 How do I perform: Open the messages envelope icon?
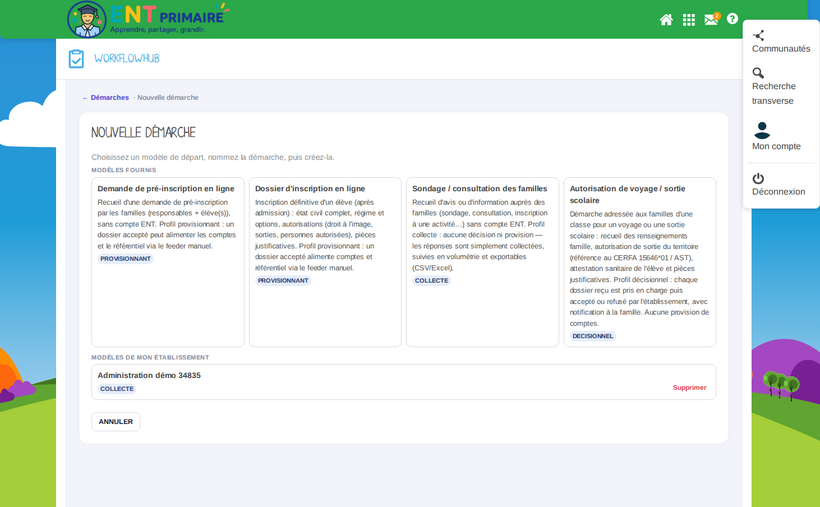[711, 19]
